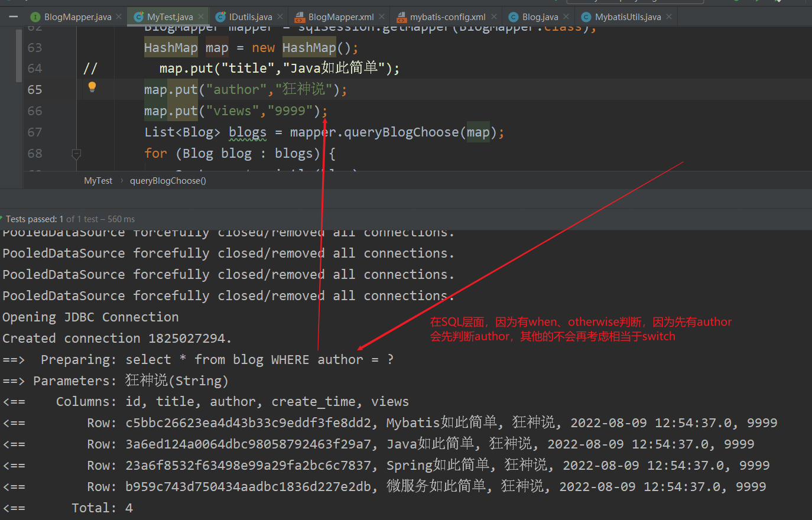Click line number 64 in the gutter
This screenshot has height=520, width=812.
[35, 69]
